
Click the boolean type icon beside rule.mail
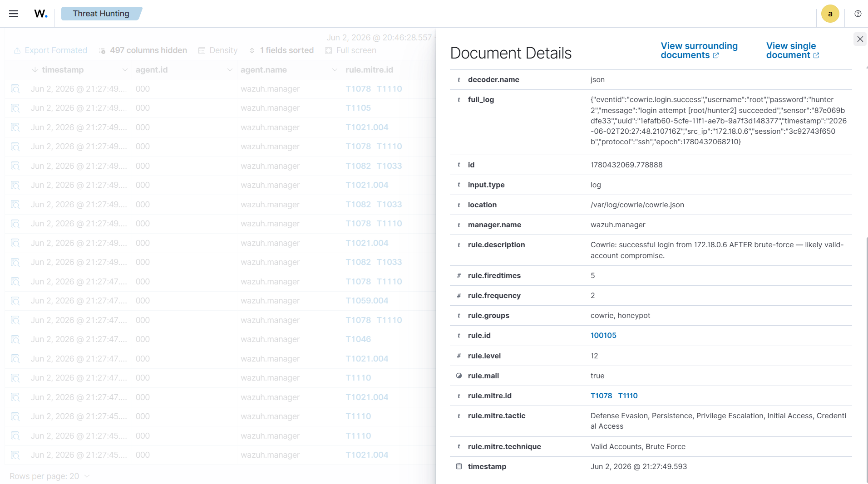(459, 376)
